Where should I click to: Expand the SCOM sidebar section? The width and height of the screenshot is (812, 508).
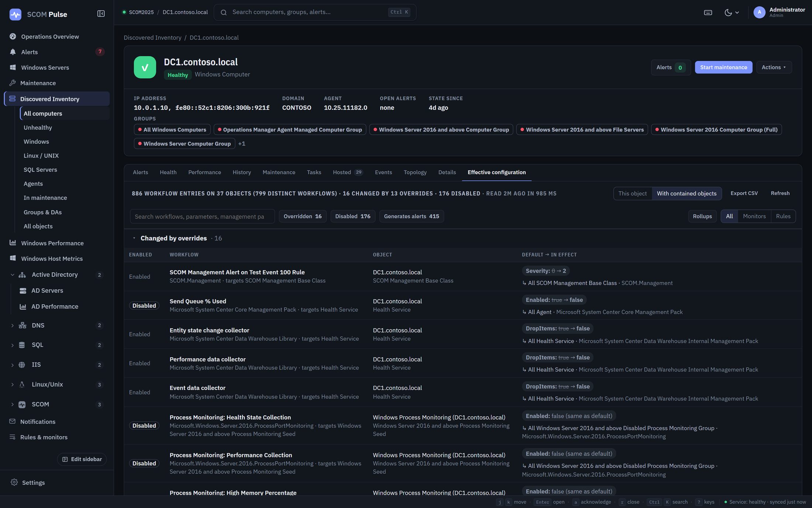[13, 405]
